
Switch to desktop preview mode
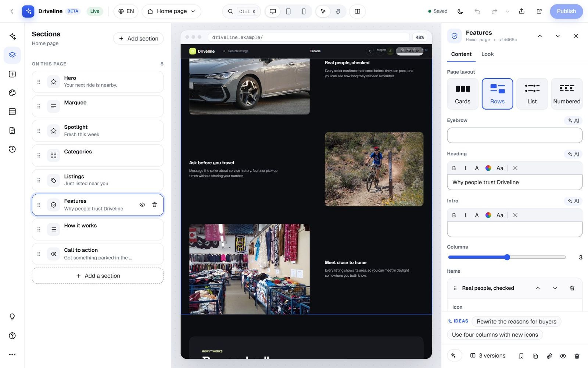[x=273, y=11]
